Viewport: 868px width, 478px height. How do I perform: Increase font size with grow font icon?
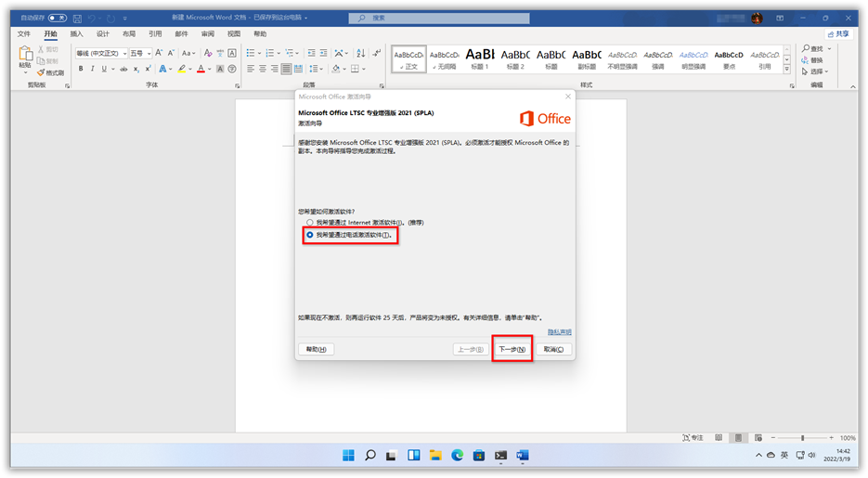pos(159,53)
